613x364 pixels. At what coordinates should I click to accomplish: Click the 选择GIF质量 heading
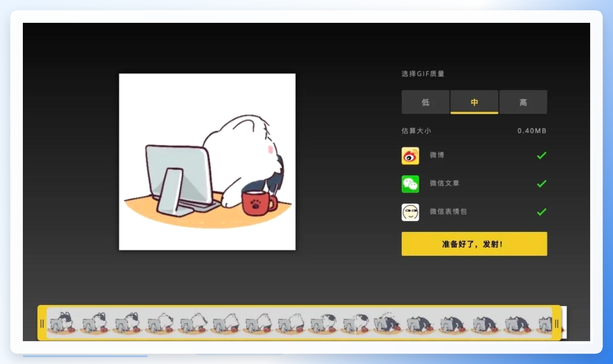(x=423, y=74)
